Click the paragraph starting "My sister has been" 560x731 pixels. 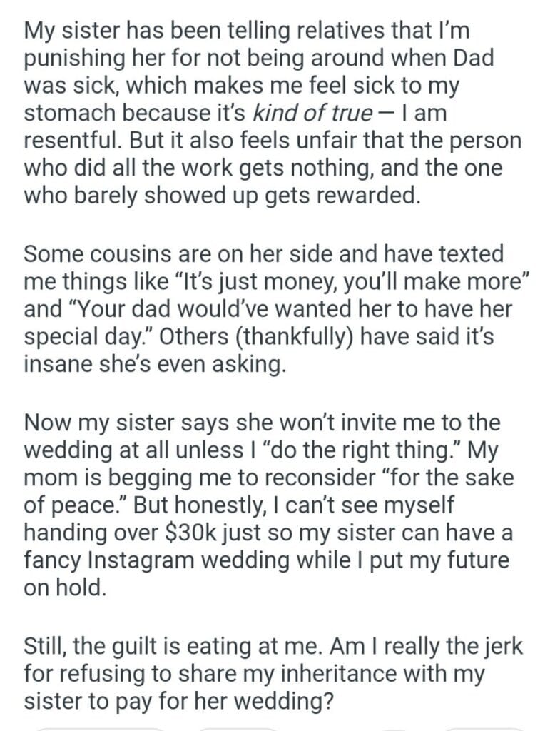click(x=271, y=113)
